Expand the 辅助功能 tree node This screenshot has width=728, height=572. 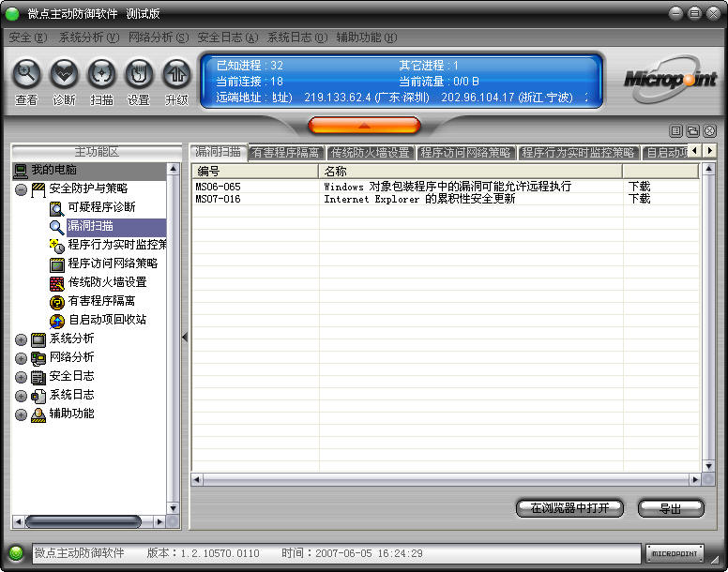pos(21,414)
